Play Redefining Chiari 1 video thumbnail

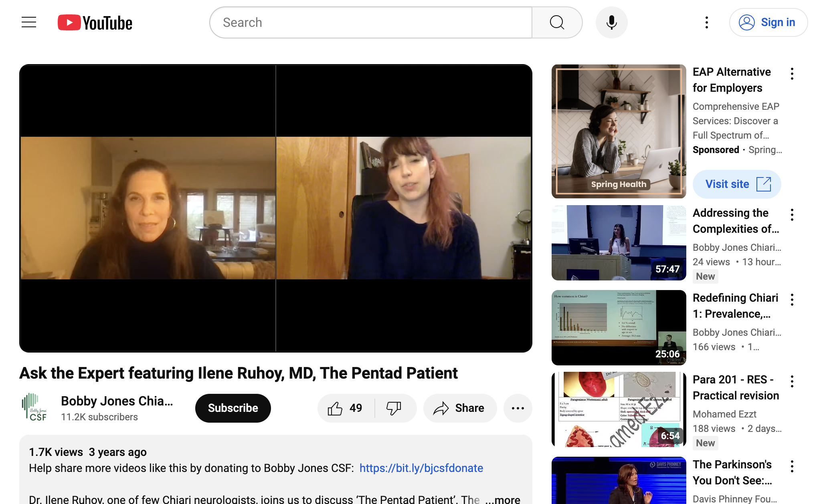619,328
